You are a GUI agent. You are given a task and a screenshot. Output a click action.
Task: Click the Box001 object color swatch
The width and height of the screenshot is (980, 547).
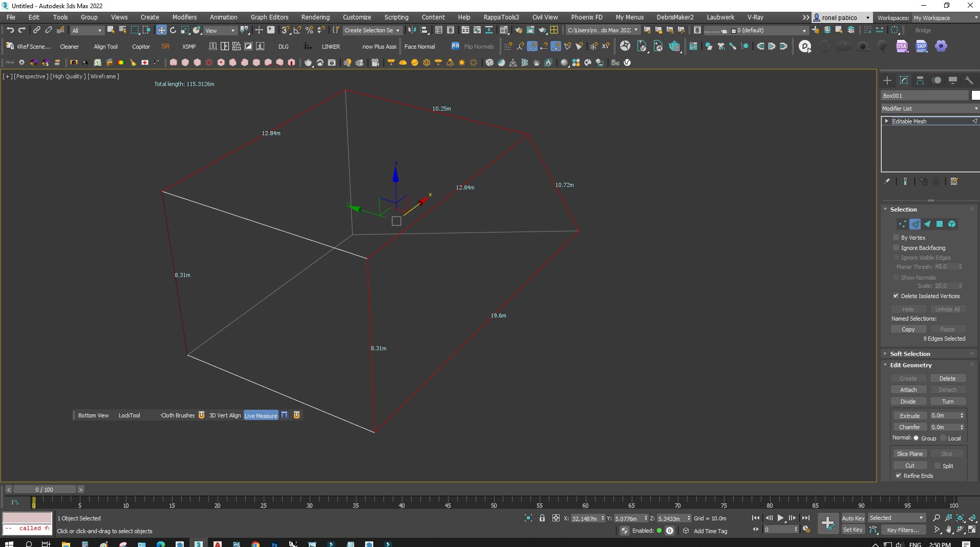(975, 95)
